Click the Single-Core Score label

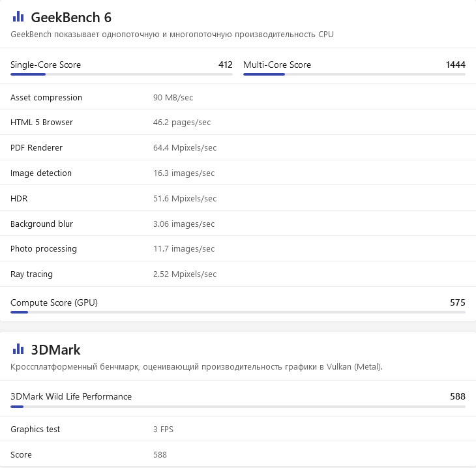(x=46, y=65)
